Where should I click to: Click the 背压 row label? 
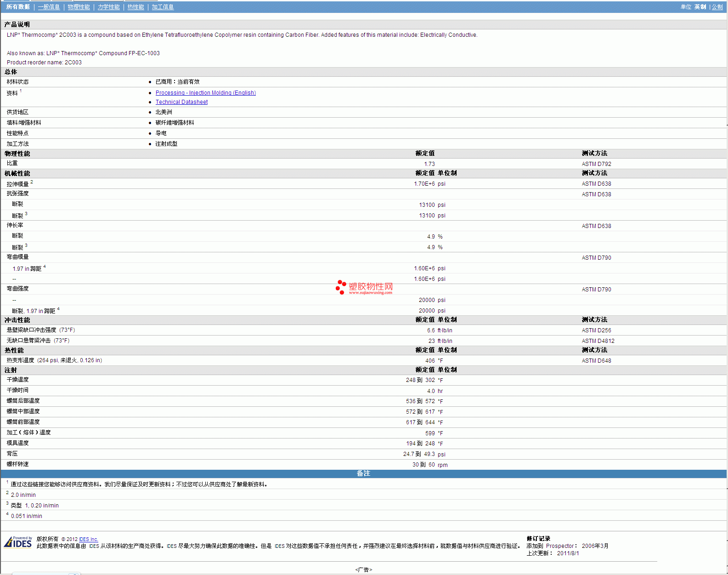pos(12,454)
